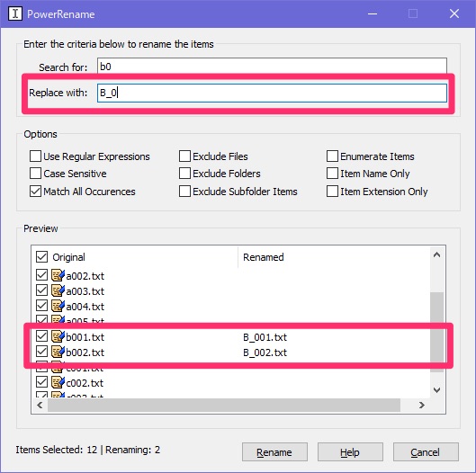Screen dimensions: 476x473
Task: Uncheck the b001.txt item checkbox
Action: click(x=41, y=335)
